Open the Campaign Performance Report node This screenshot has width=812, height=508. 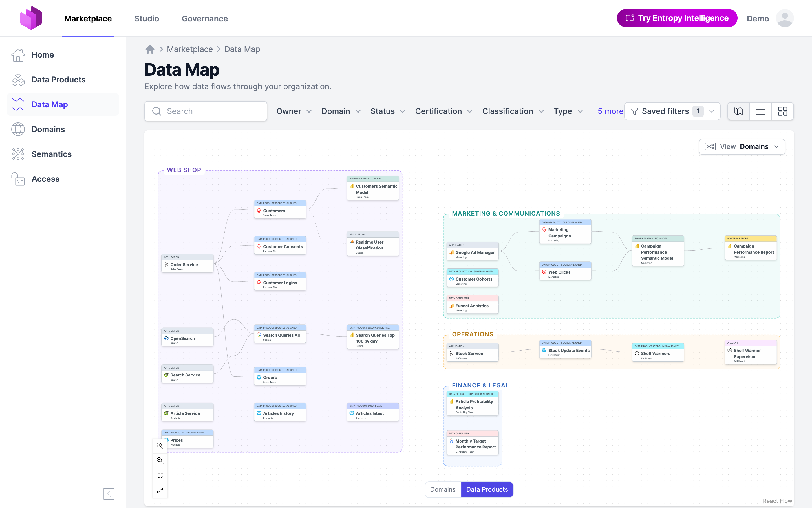coord(751,248)
